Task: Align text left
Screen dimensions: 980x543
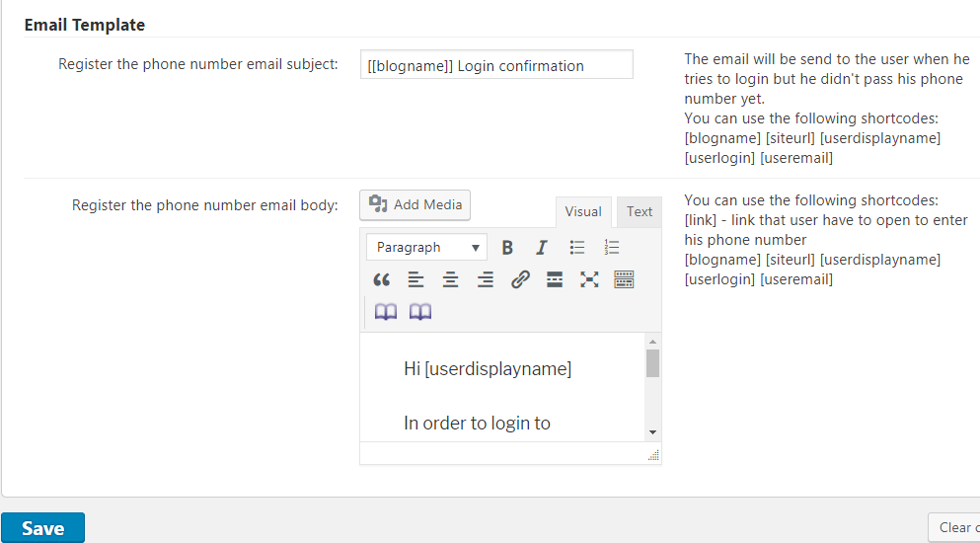Action: point(415,280)
